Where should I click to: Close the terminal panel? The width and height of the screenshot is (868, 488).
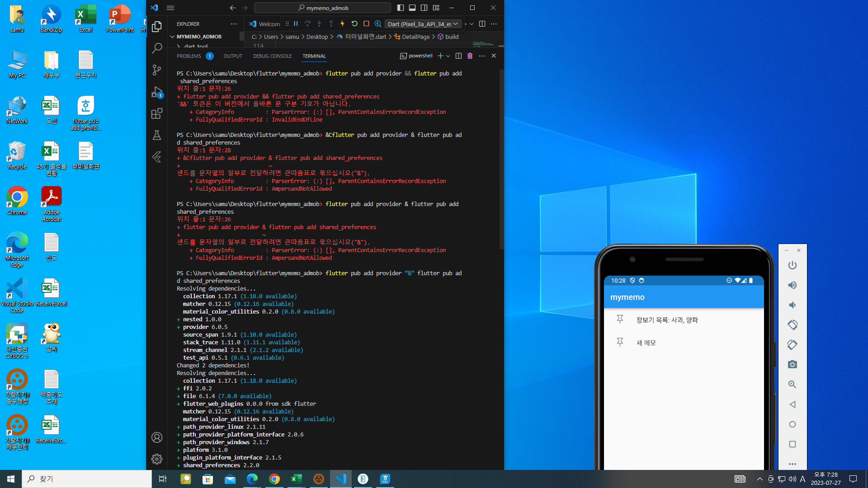click(494, 56)
